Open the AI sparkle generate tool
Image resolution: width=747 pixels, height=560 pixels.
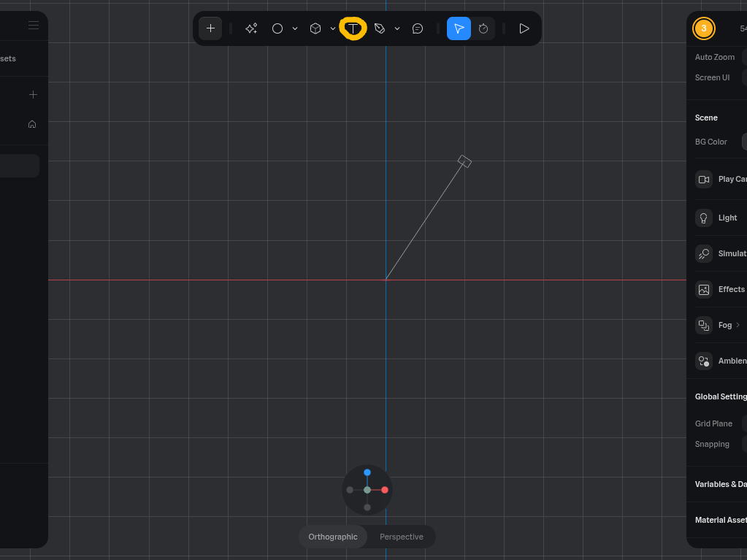[251, 28]
